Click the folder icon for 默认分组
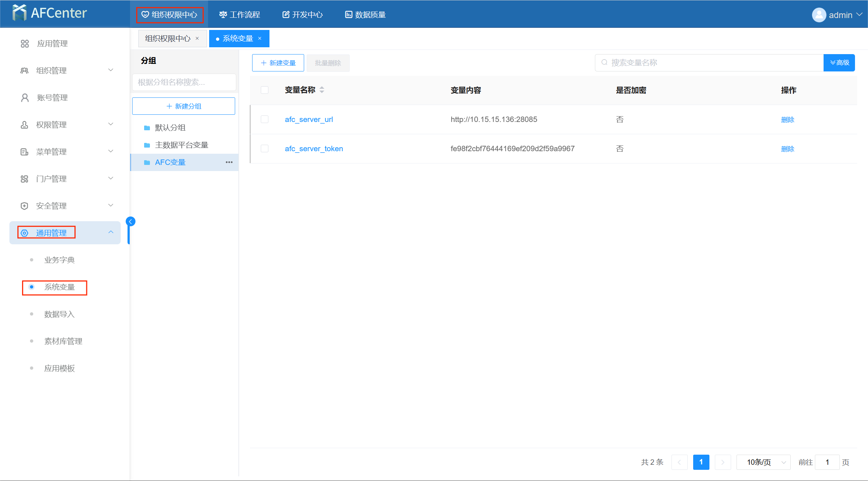 pyautogui.click(x=147, y=128)
